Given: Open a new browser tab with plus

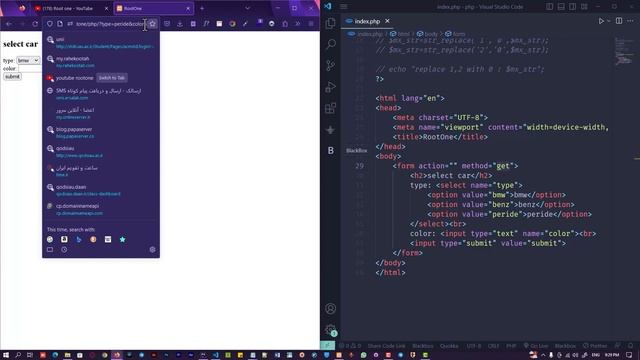Looking at the screenshot, I should [202, 8].
